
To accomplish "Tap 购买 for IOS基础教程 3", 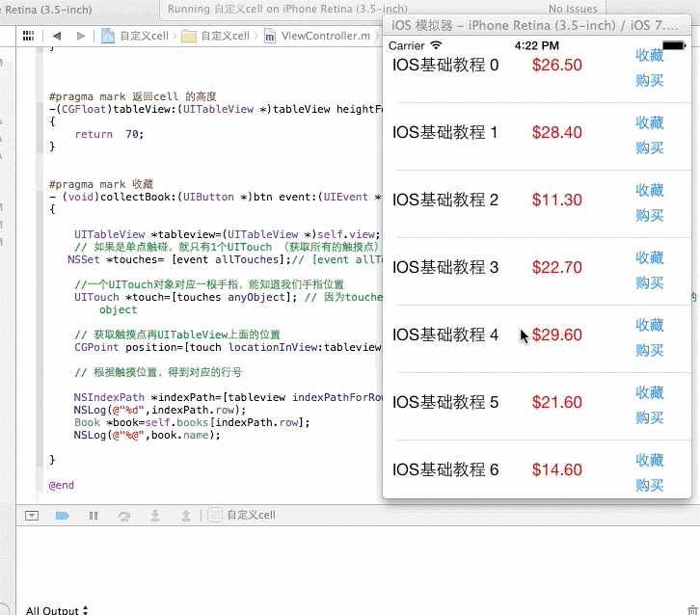I will point(650,283).
